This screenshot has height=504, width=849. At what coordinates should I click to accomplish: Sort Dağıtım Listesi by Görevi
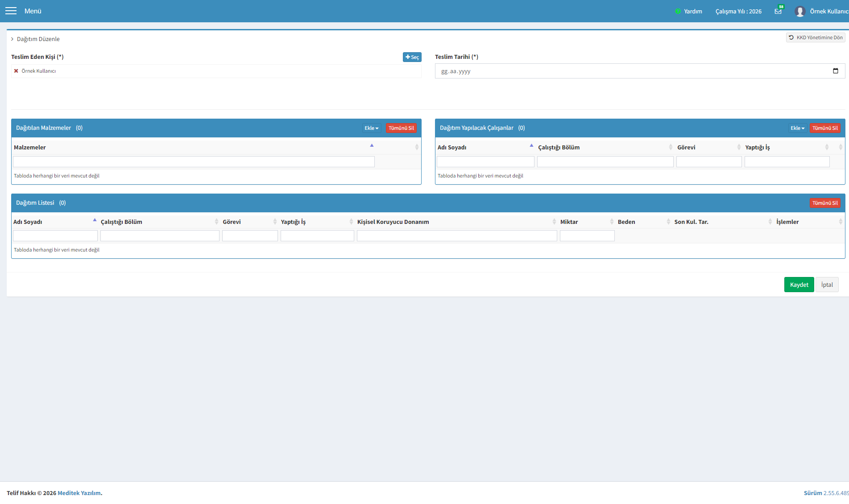[250, 222]
